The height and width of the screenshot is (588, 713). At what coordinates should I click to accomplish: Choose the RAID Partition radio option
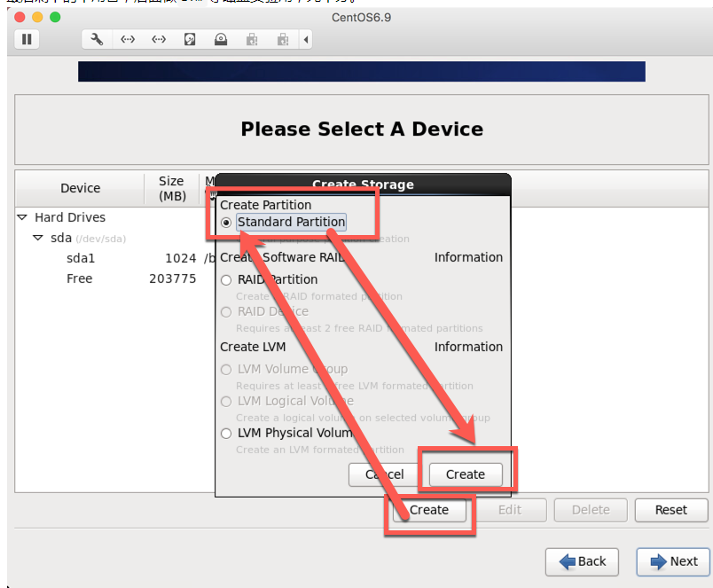[x=227, y=280]
